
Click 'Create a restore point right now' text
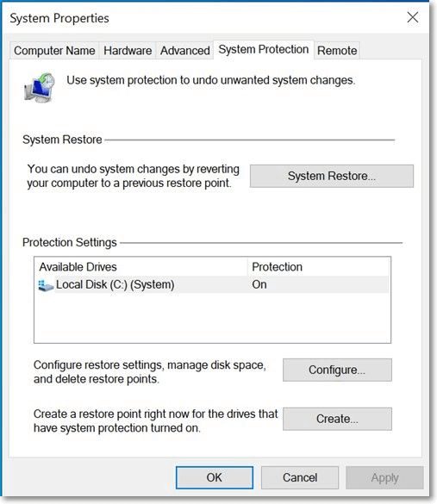click(156, 420)
